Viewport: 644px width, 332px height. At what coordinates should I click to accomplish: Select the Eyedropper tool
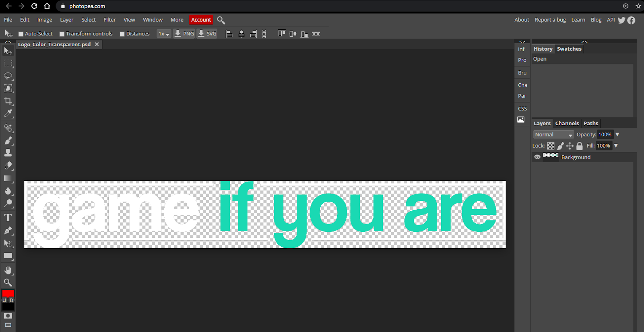click(x=8, y=113)
